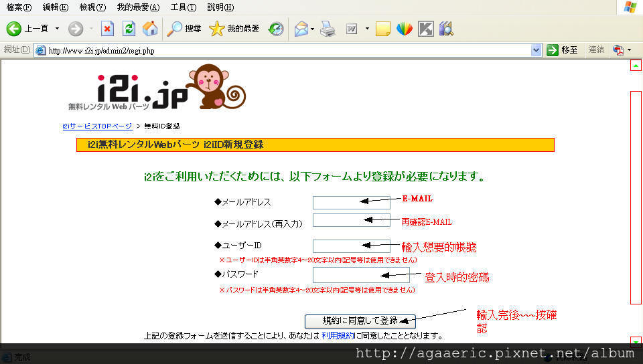The image size is (643, 364).
Task: Open the 工具(T) menu
Action: pyautogui.click(x=184, y=7)
